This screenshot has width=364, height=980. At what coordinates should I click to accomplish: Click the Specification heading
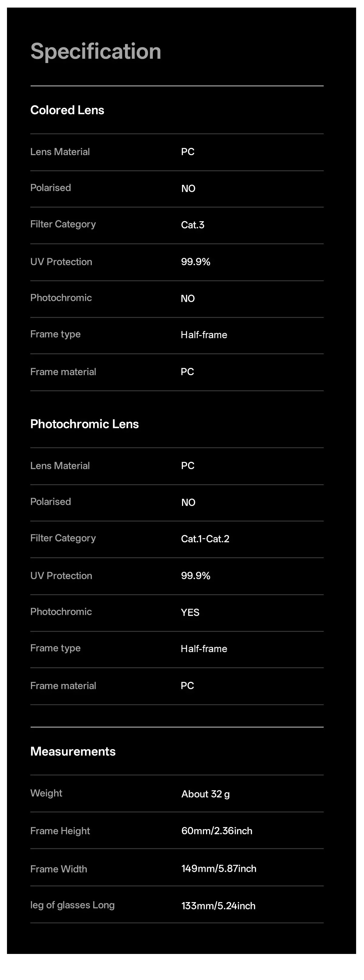point(96,51)
